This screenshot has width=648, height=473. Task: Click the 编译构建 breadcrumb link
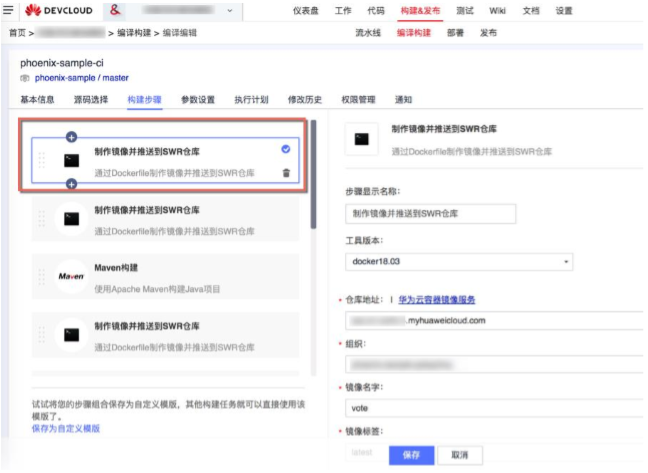point(134,33)
